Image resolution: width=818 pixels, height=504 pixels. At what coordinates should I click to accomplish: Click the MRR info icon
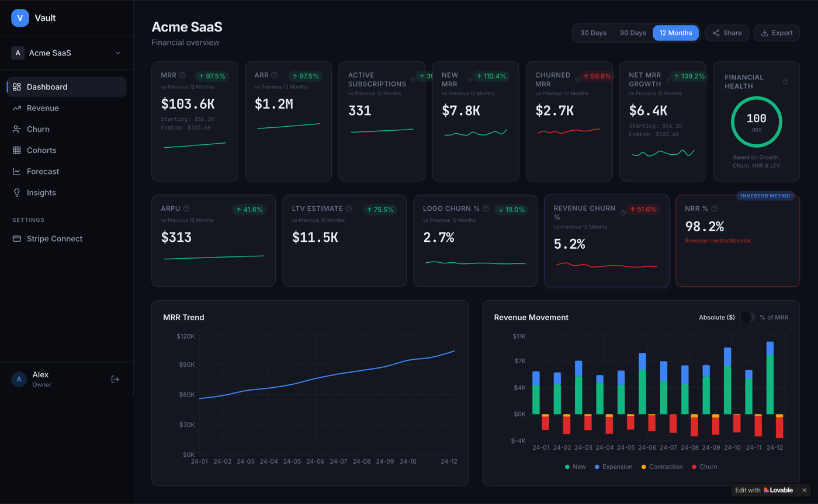(182, 75)
